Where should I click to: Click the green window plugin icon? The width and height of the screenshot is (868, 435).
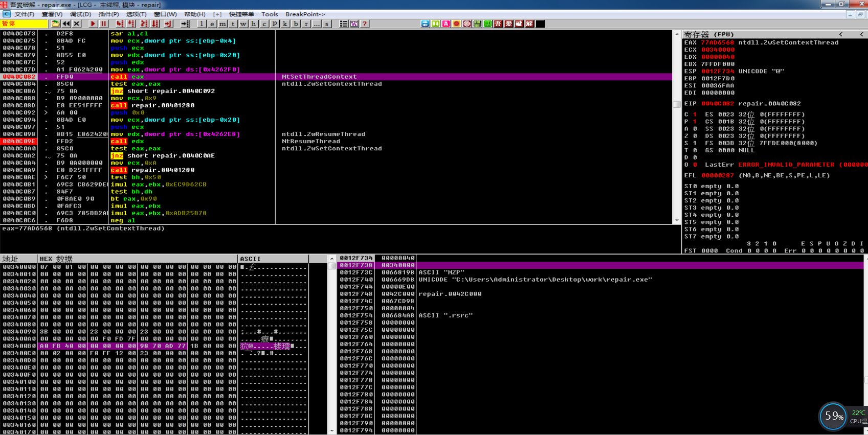tap(488, 24)
